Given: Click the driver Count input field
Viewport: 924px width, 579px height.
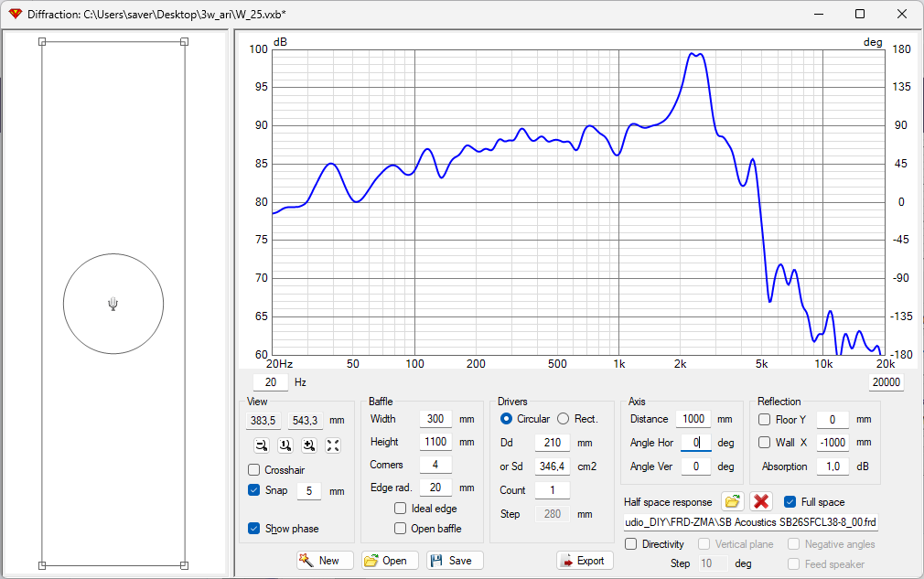Looking at the screenshot, I should coord(553,490).
